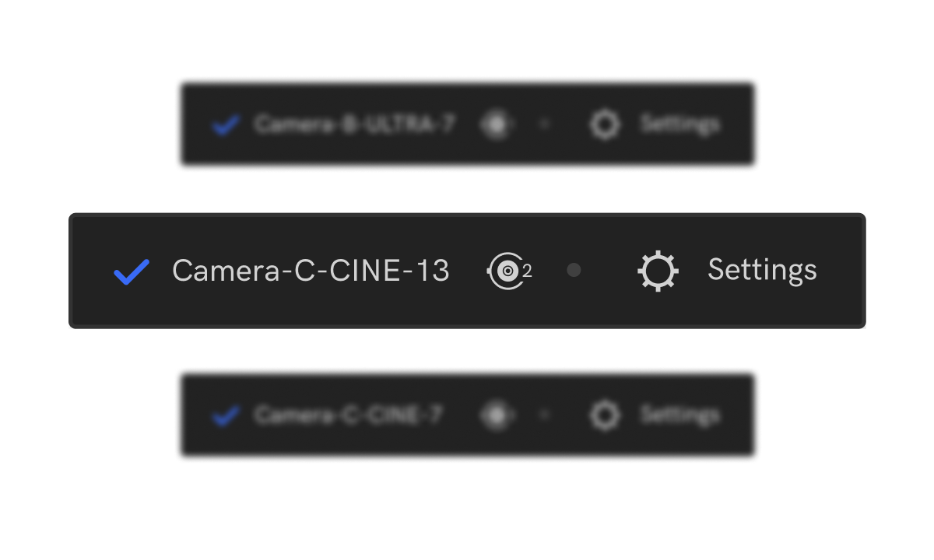Select the Camera-C-CINE-7 name label
Image resolution: width=934 pixels, height=560 pixels.
coord(348,415)
